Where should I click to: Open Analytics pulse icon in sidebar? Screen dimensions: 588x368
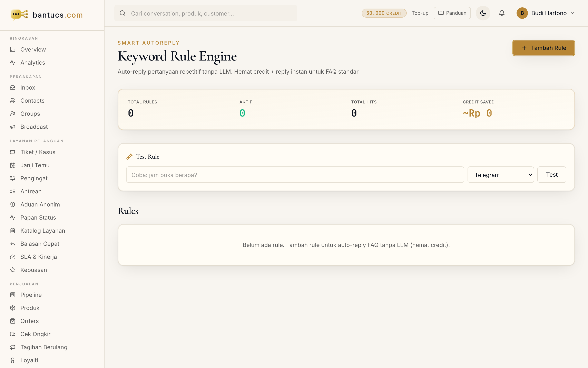pos(13,63)
